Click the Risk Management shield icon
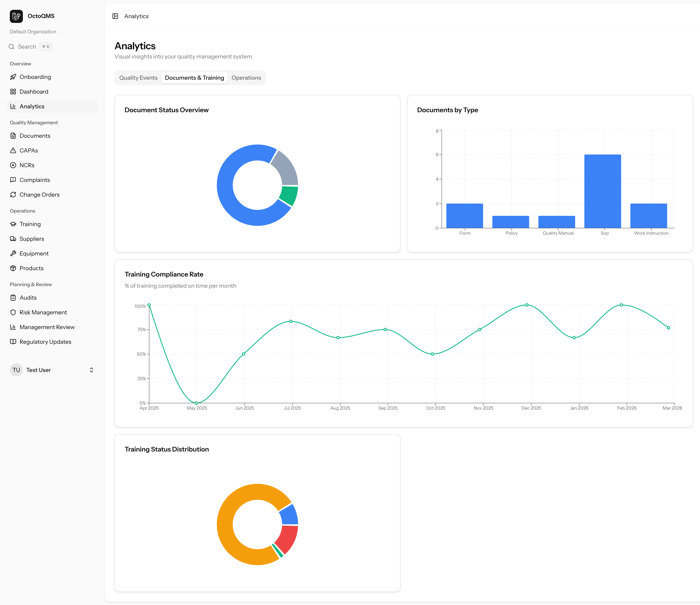This screenshot has height=605, width=700. click(13, 312)
